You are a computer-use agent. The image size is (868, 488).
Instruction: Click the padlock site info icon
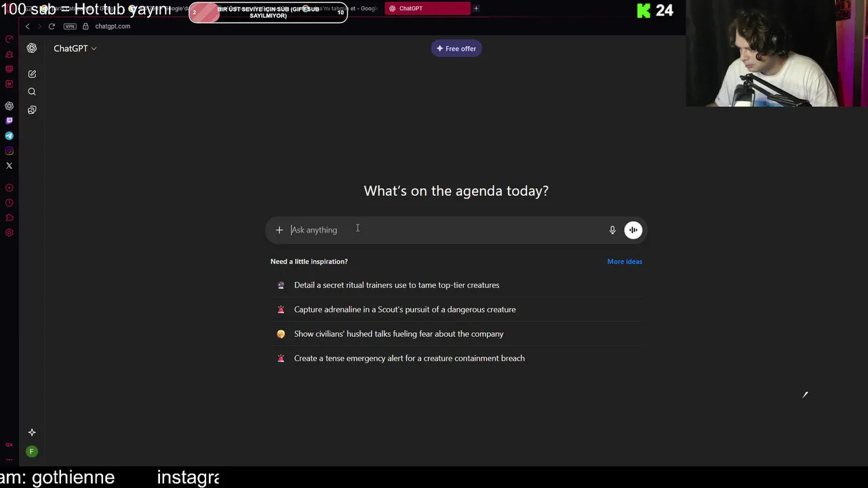click(x=85, y=26)
